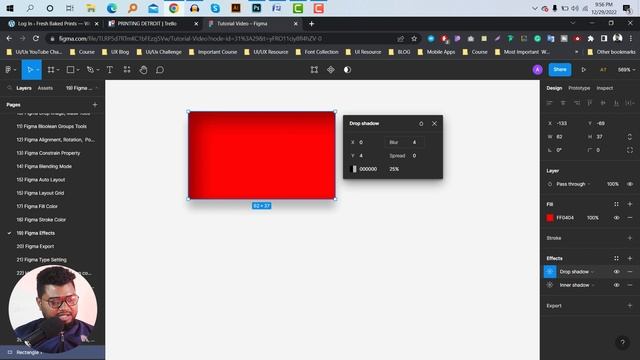The height and width of the screenshot is (360, 640).
Task: Remove the Drop shadow effect
Action: pos(630,272)
